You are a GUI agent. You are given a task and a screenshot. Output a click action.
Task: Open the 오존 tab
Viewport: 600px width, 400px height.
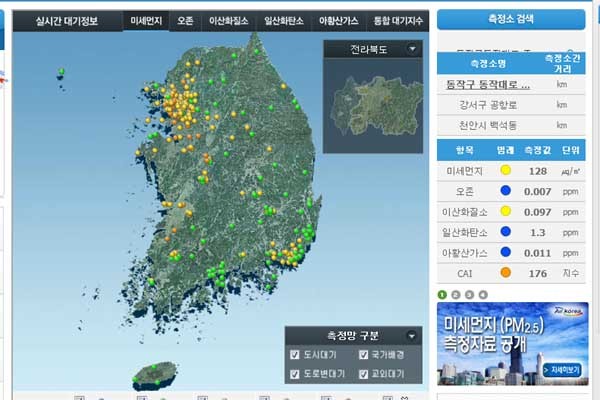pyautogui.click(x=185, y=21)
